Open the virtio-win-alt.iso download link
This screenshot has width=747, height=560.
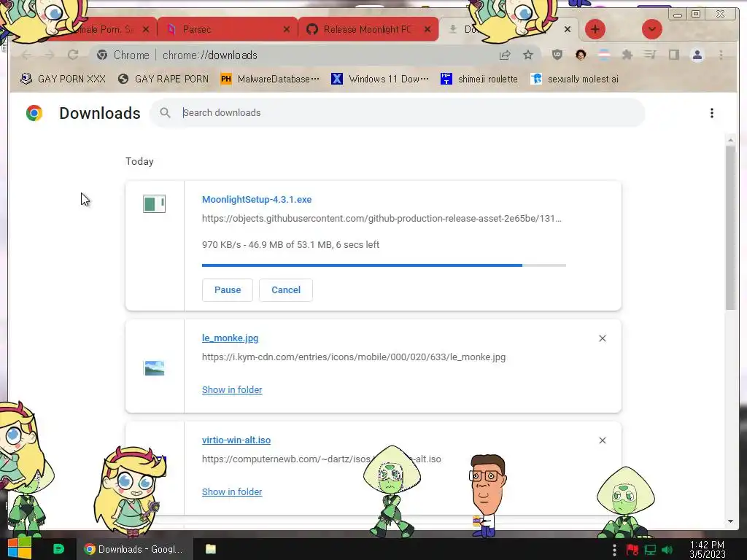(236, 440)
